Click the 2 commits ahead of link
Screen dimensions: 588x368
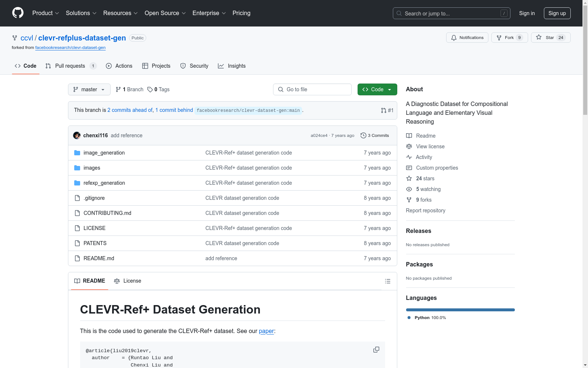coord(130,110)
